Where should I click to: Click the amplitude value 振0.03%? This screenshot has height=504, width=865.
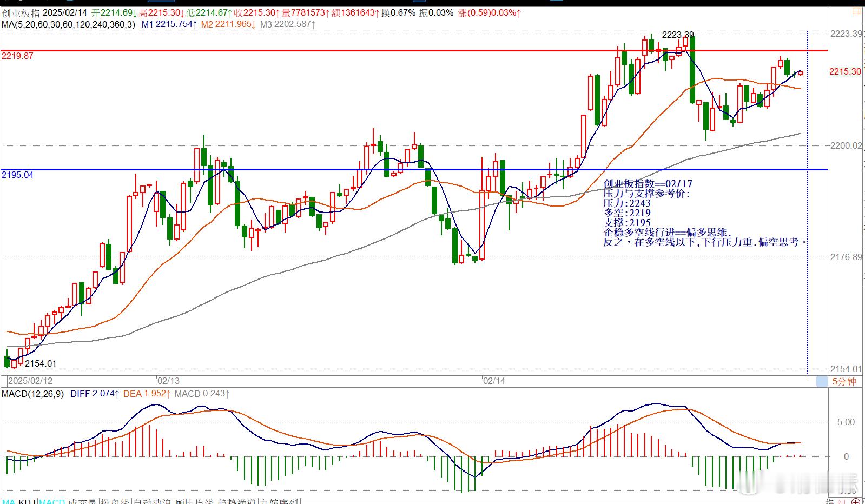[436, 12]
